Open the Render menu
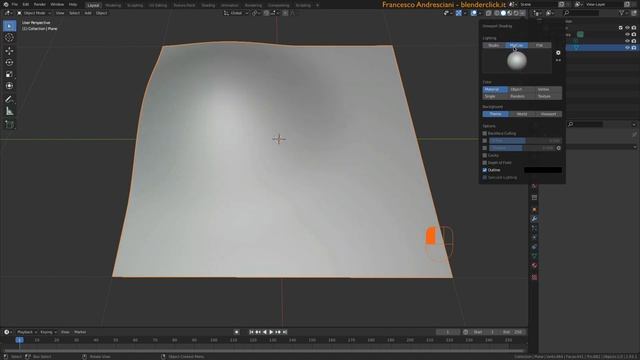640x360 pixels. (x=40, y=4)
